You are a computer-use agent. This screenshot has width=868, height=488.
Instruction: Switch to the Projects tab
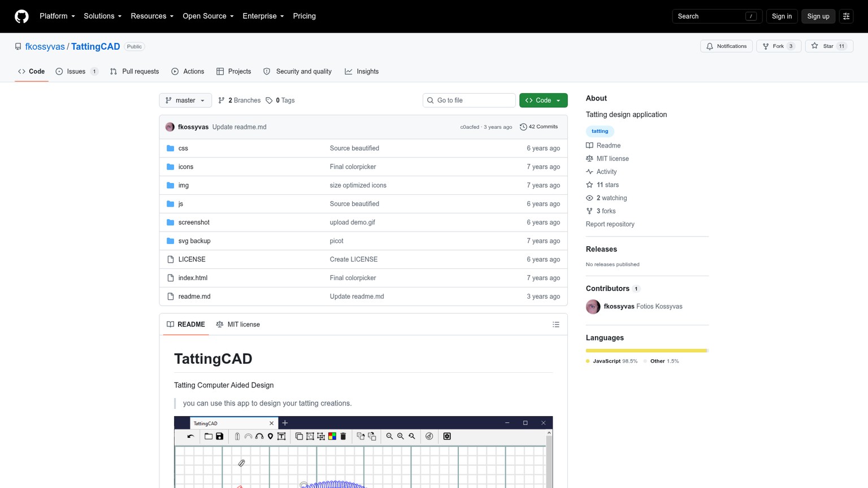click(233, 72)
